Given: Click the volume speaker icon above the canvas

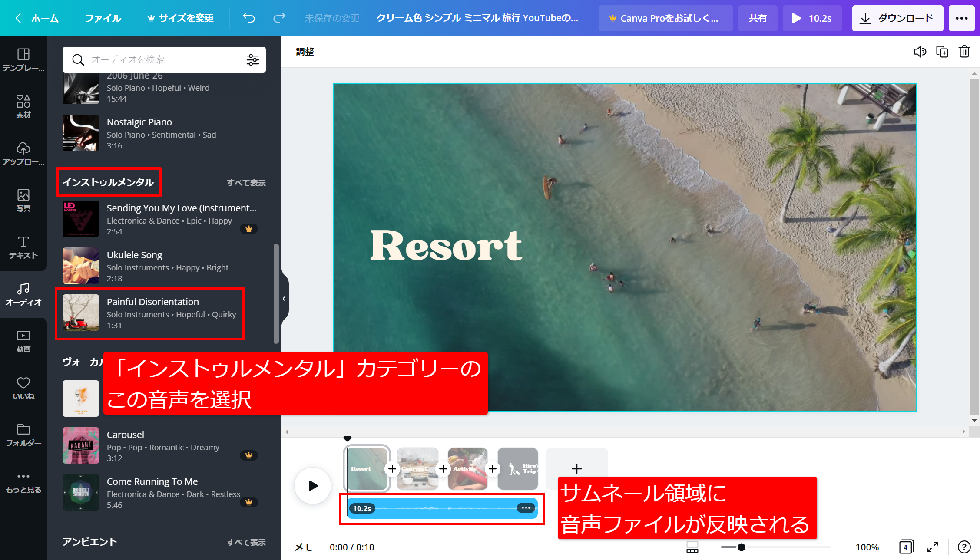Looking at the screenshot, I should point(920,52).
